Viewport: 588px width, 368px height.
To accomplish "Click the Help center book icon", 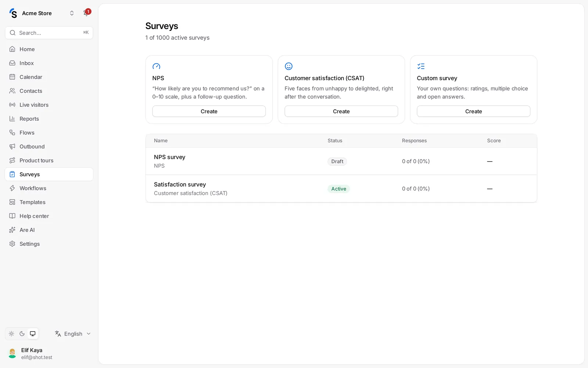I will coord(12,216).
